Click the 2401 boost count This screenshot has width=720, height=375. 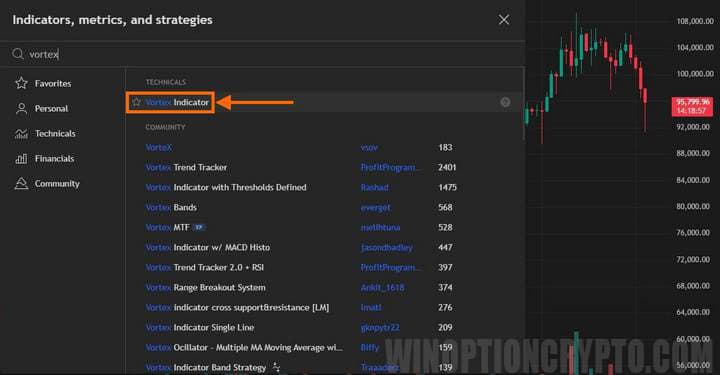coord(447,168)
